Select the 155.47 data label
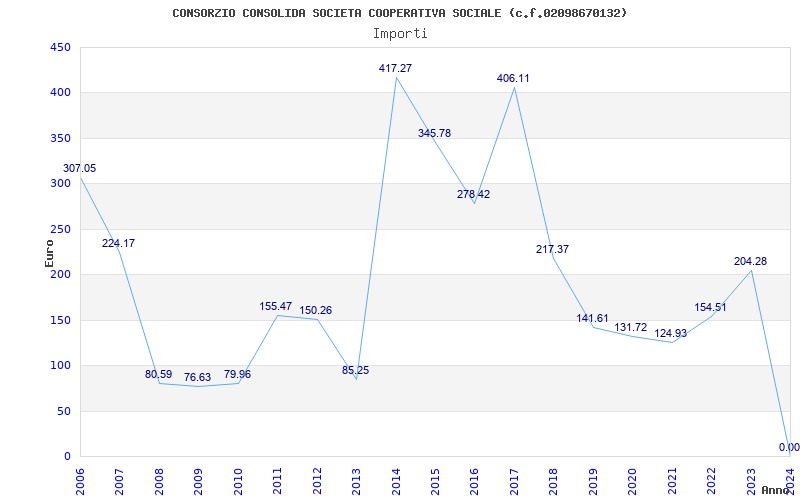 click(x=276, y=307)
